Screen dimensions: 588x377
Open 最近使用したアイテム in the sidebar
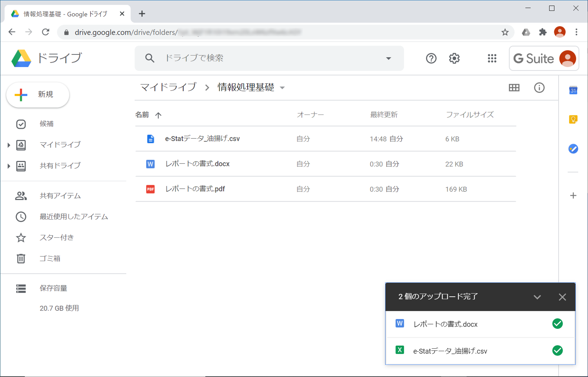pyautogui.click(x=74, y=216)
